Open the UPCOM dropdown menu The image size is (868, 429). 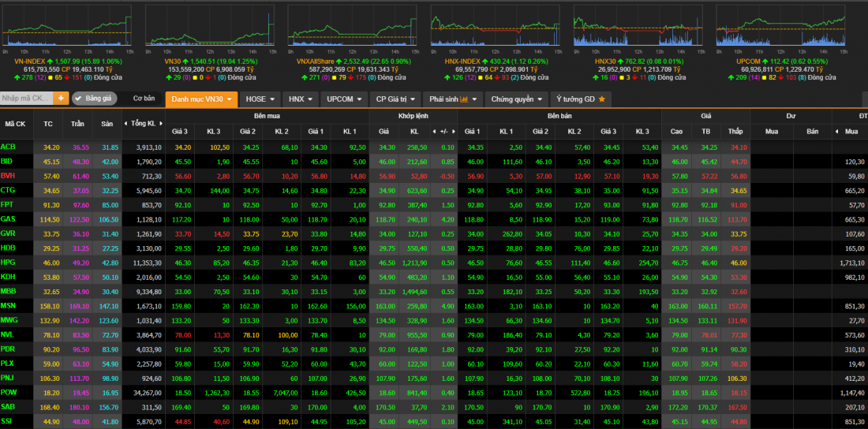(x=344, y=99)
